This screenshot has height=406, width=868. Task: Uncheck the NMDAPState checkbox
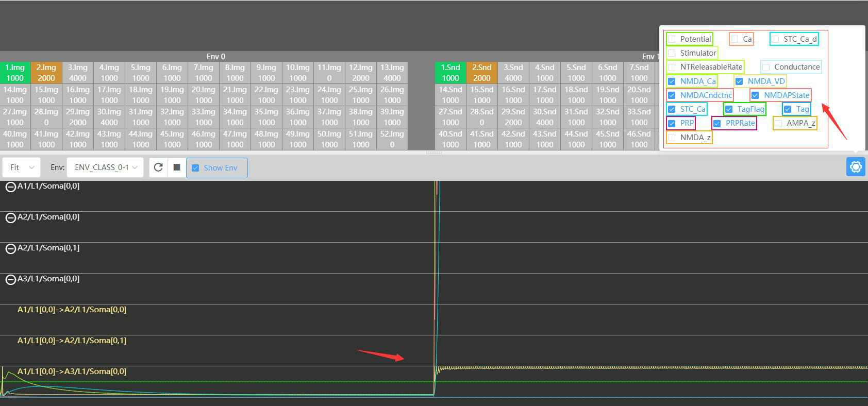pyautogui.click(x=755, y=95)
